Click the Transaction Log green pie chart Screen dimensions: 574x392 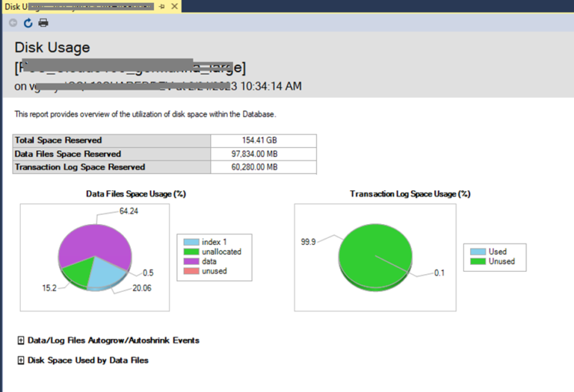coord(375,256)
